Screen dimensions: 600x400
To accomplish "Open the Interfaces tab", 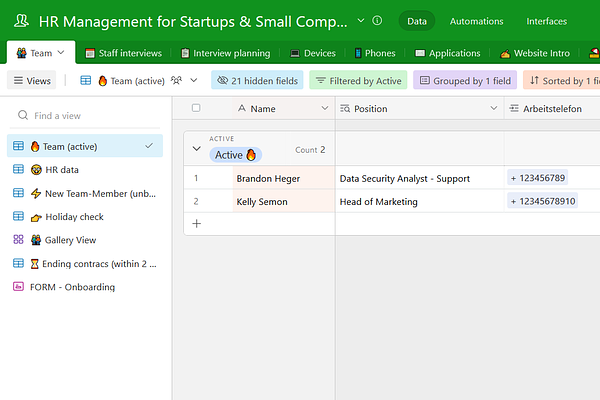I will (x=546, y=21).
